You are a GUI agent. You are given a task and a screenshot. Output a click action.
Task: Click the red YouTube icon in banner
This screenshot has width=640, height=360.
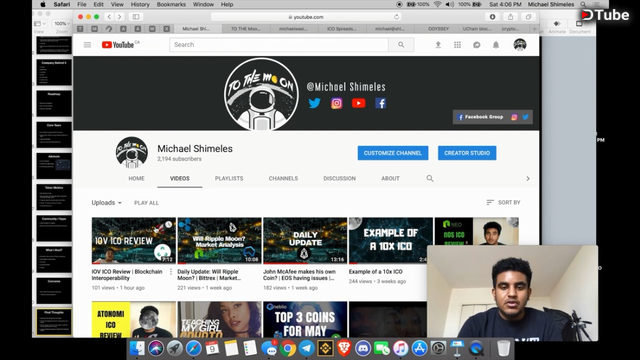point(358,103)
